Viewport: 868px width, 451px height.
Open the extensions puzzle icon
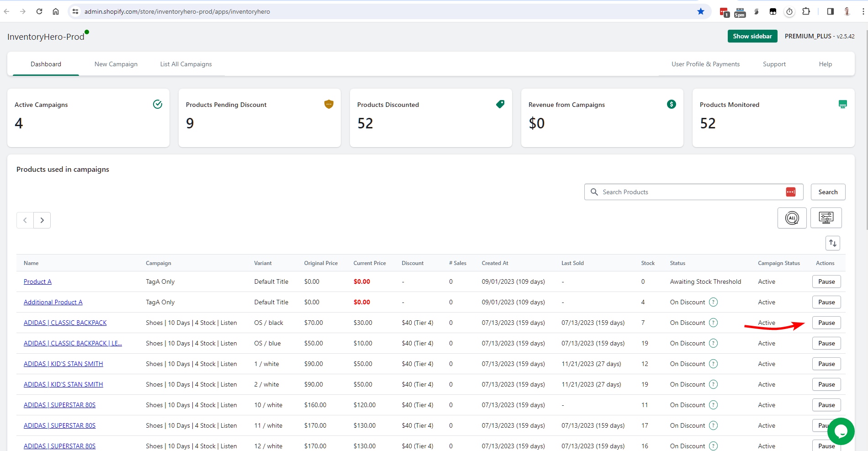806,11
